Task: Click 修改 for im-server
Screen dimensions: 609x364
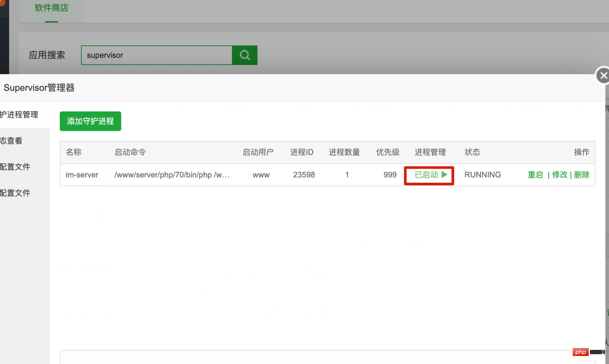Action: click(560, 175)
